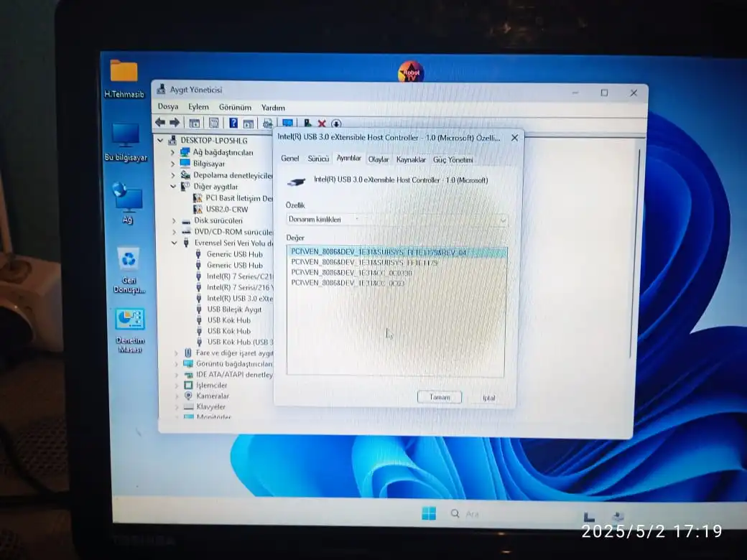This screenshot has width=747, height=560.
Task: Select hardware ID ending REV_04
Action: [396, 252]
